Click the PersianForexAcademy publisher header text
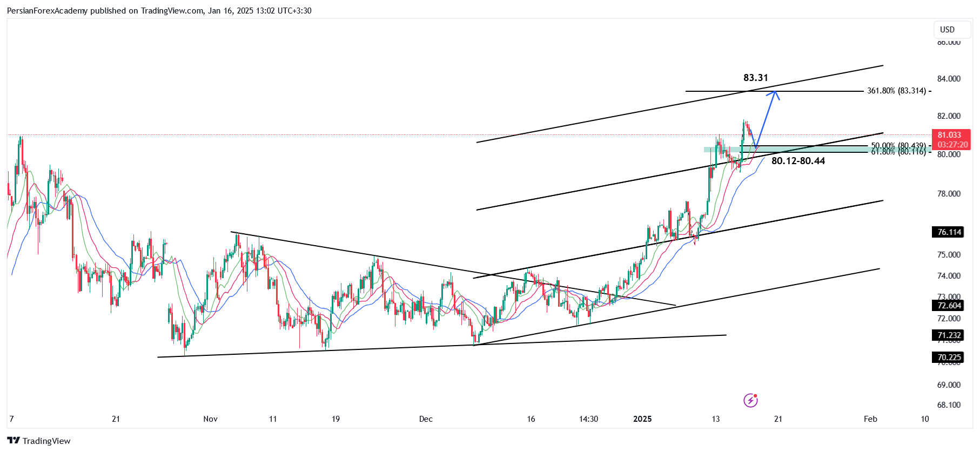 (47, 11)
